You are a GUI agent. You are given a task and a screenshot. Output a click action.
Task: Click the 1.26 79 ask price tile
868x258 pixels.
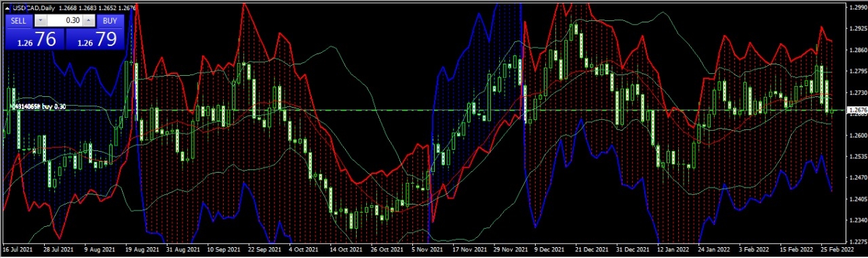coord(95,39)
